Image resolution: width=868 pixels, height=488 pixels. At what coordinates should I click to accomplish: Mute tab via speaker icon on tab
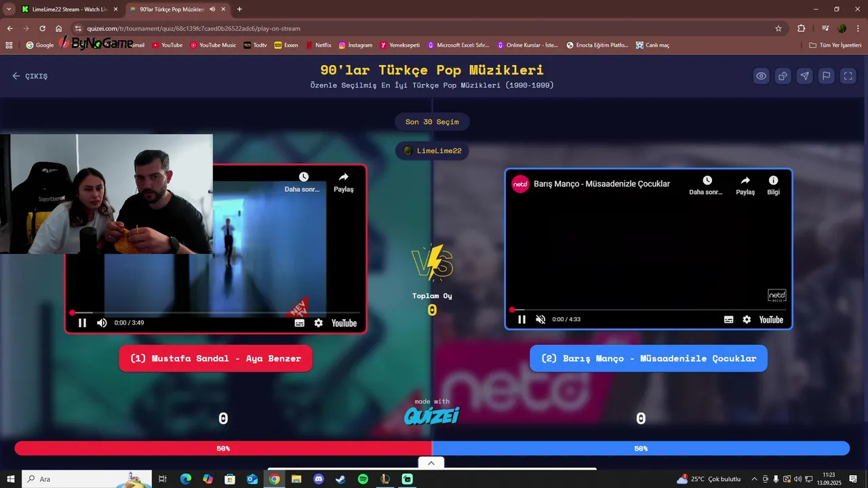212,9
